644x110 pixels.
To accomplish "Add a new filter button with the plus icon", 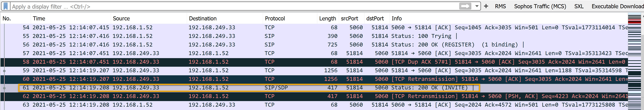I will (486, 6).
